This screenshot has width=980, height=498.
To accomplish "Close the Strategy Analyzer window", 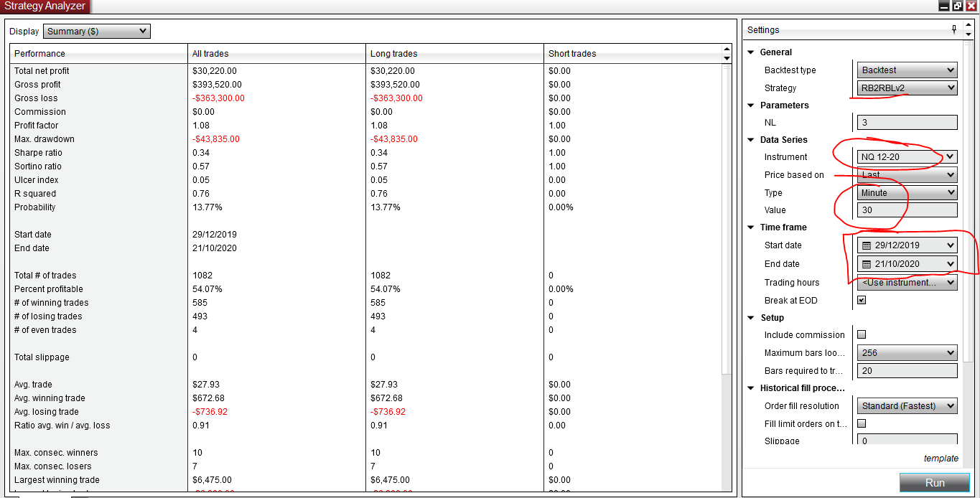I will click(x=971, y=6).
